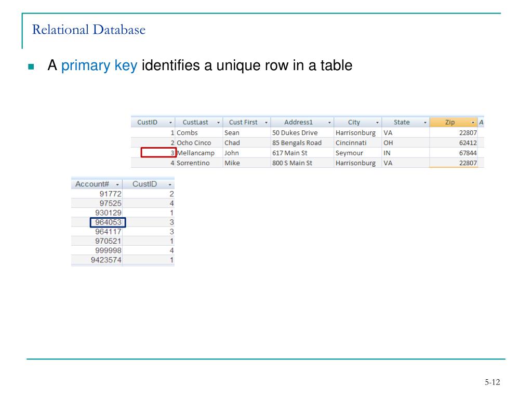Open the Cust First column dropdown arrow
Viewport: 532px width, 399px height.
click(266, 123)
